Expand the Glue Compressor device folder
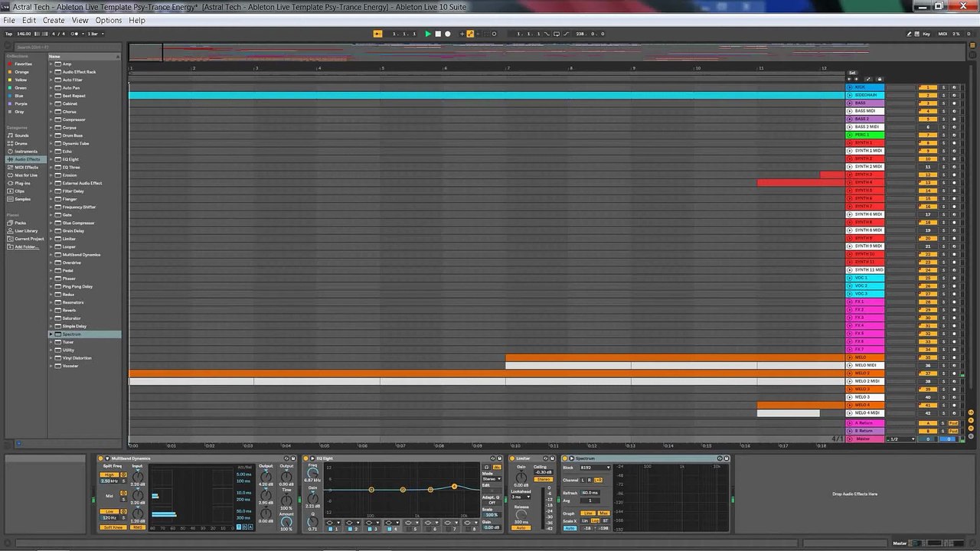980x551 pixels. point(51,223)
